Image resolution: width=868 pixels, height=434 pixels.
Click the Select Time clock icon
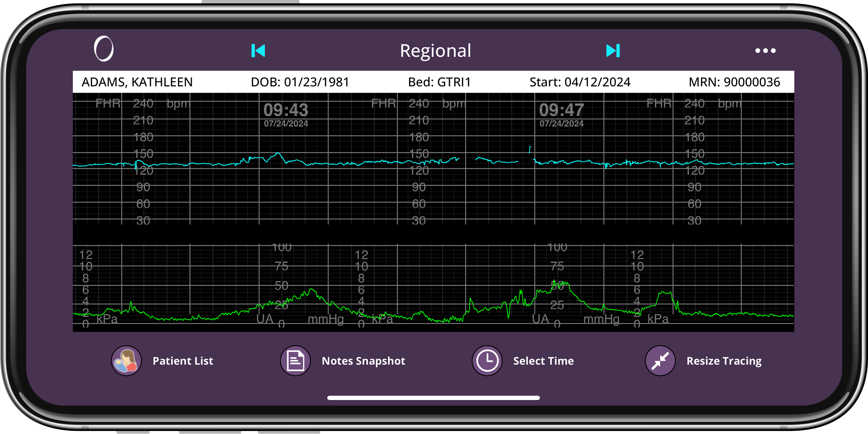[486, 361]
